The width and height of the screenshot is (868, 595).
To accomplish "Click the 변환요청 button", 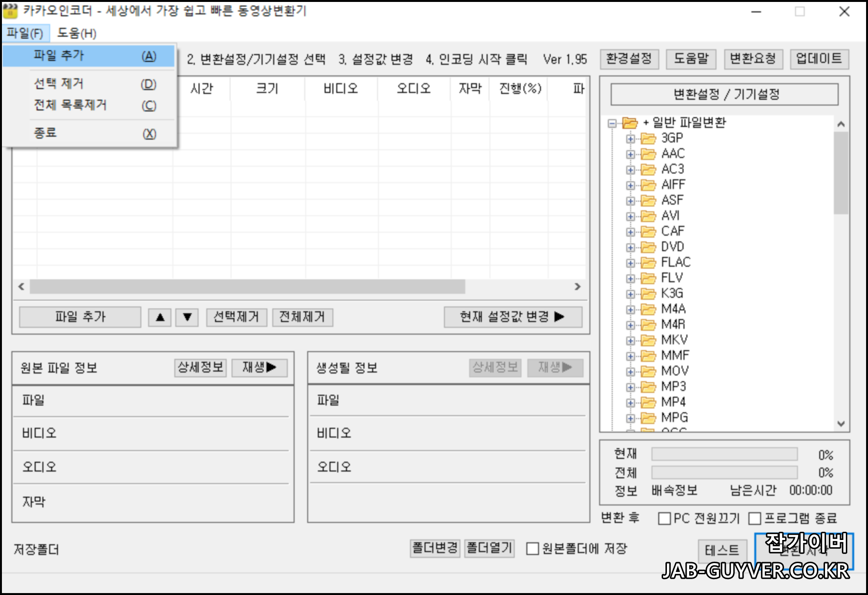I will click(x=753, y=59).
